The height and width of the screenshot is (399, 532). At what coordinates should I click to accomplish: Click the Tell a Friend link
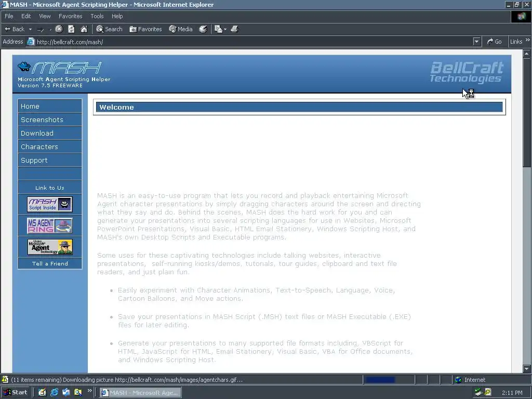50,263
